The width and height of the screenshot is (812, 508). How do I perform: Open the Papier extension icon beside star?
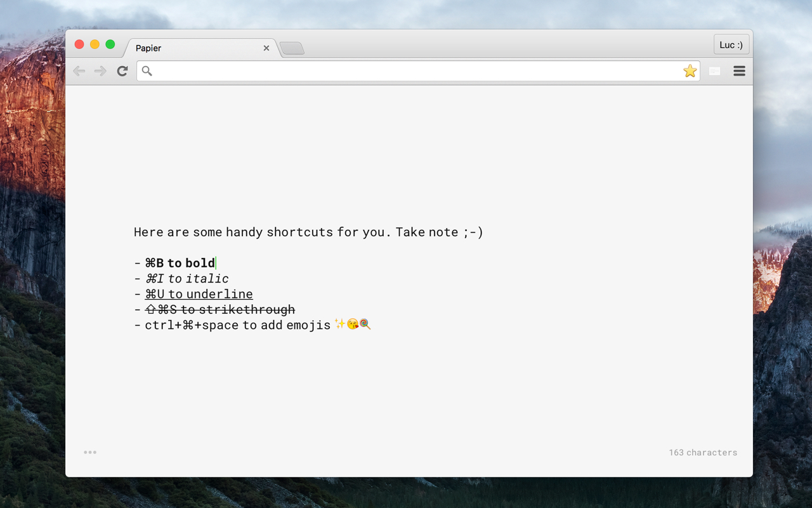click(x=715, y=71)
